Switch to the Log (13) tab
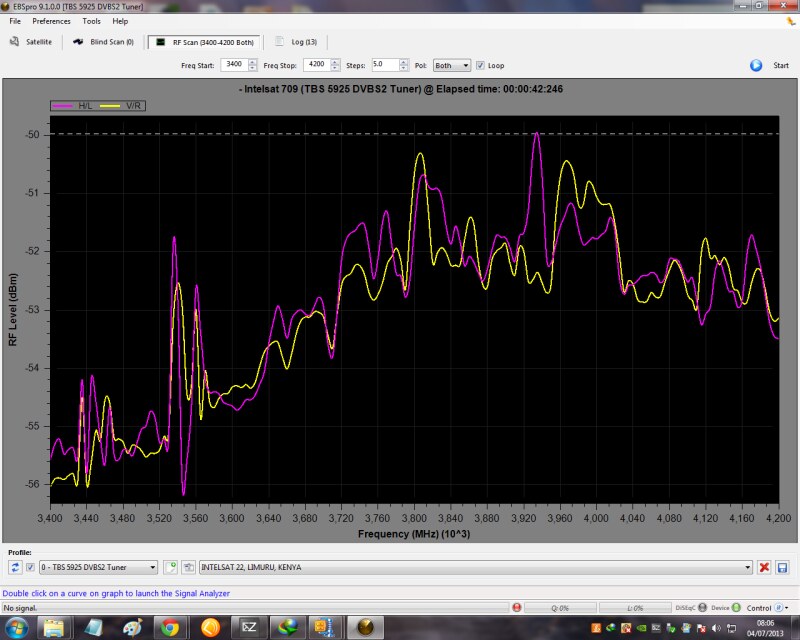 pos(297,42)
